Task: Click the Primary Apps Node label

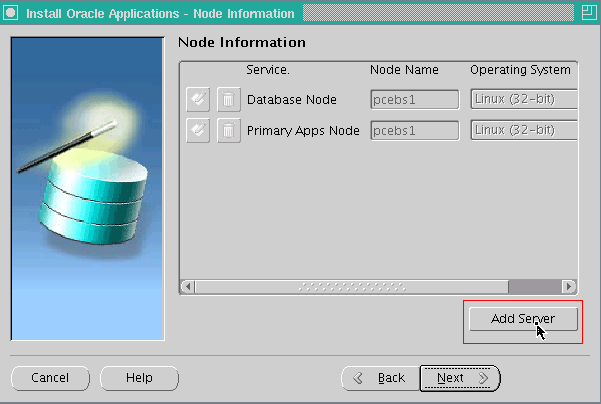Action: (x=303, y=131)
